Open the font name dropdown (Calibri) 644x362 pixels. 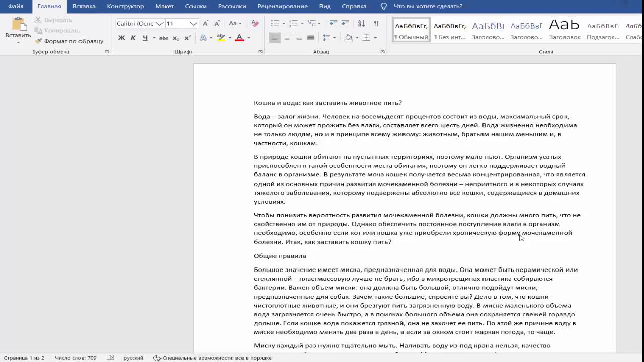(x=159, y=24)
